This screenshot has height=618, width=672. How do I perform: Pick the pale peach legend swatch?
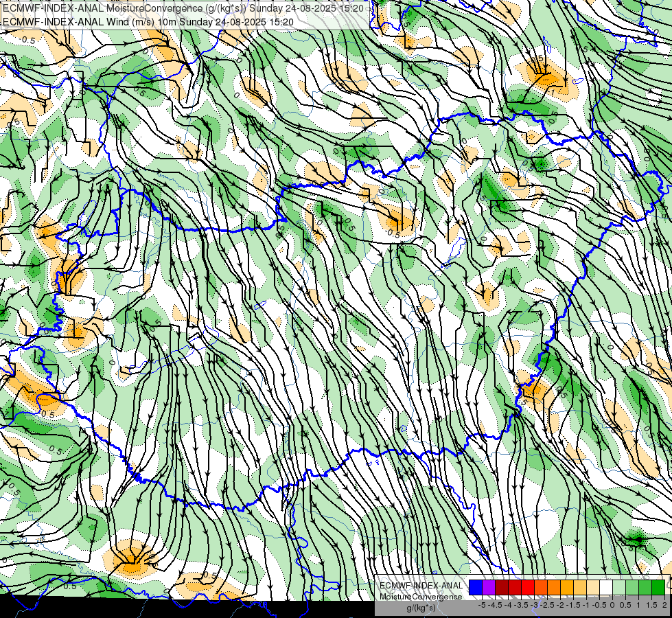593,587
